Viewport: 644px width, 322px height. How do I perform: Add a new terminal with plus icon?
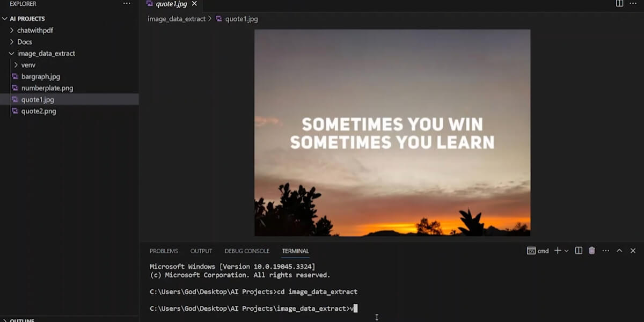click(558, 251)
